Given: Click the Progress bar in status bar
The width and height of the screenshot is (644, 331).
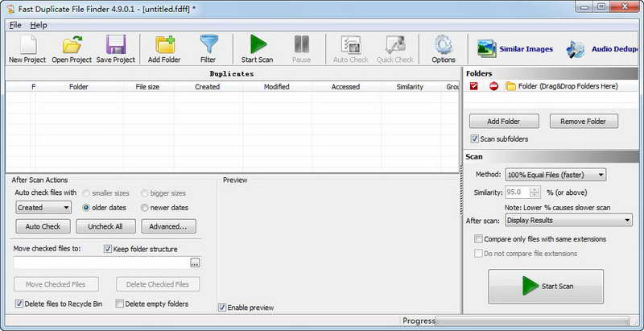Looking at the screenshot, I should [x=532, y=321].
